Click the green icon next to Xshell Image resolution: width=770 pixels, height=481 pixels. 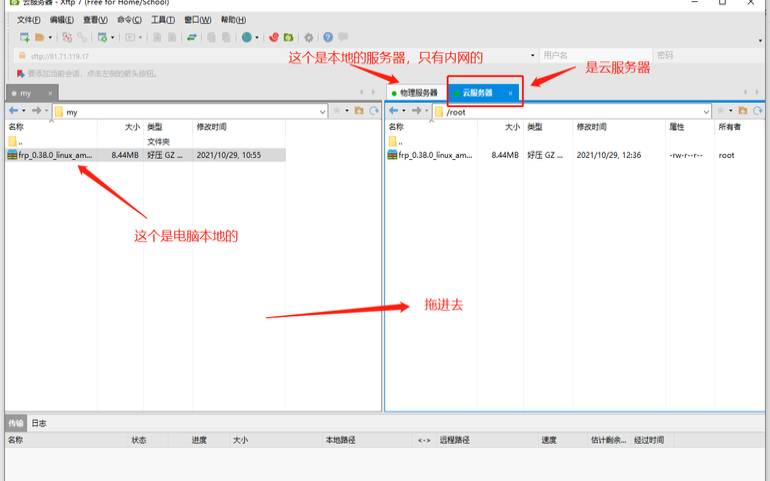[x=288, y=37]
